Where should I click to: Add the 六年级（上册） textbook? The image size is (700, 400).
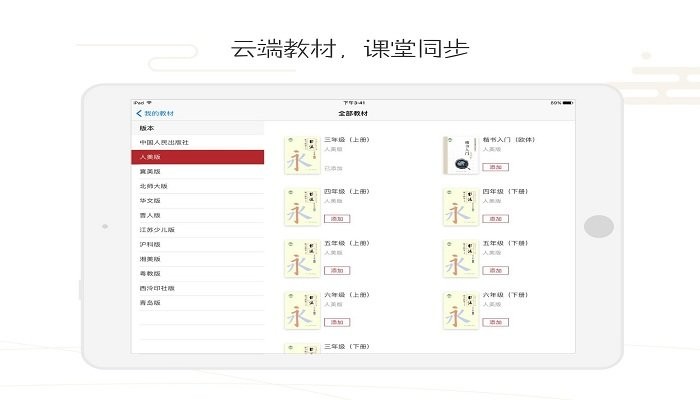[336, 322]
